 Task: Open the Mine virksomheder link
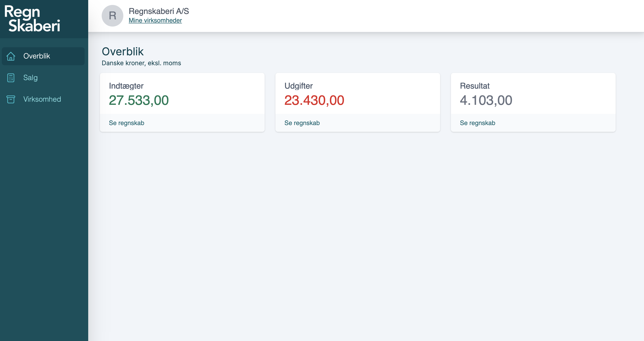tap(155, 20)
